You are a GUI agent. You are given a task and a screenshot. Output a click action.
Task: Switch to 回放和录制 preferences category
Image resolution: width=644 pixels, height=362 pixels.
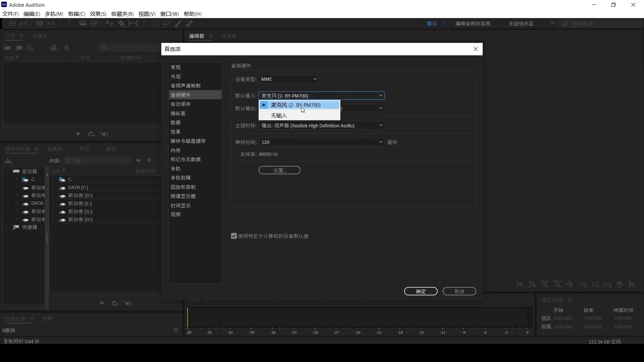tap(183, 187)
